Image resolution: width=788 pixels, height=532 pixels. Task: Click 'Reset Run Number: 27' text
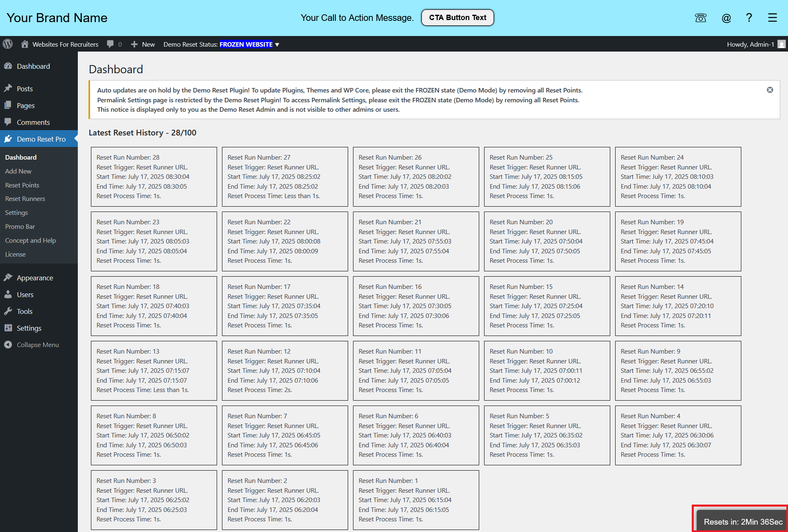pos(259,157)
